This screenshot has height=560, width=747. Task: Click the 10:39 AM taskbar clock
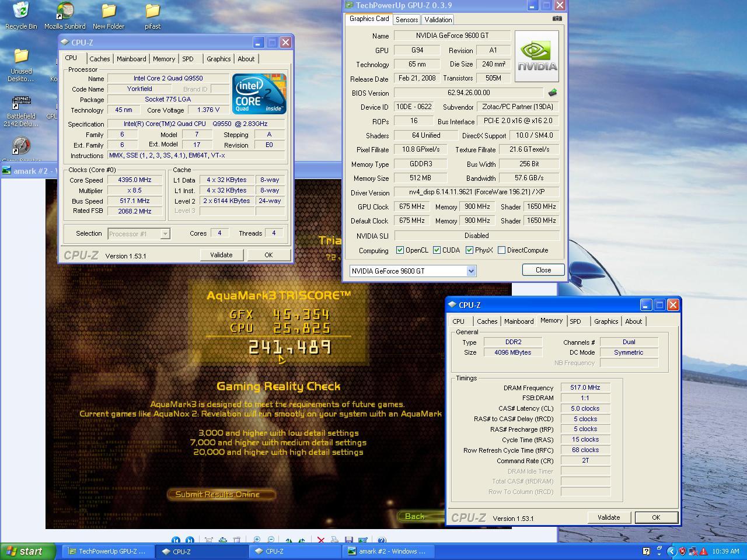pos(726,551)
